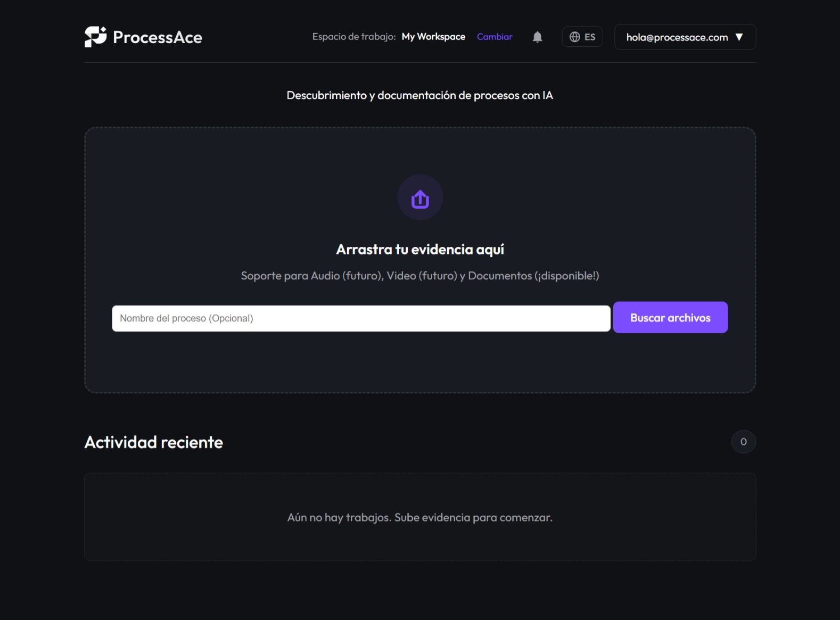Image resolution: width=840 pixels, height=620 pixels.
Task: Open the hola@processace.com account menu
Action: point(677,37)
